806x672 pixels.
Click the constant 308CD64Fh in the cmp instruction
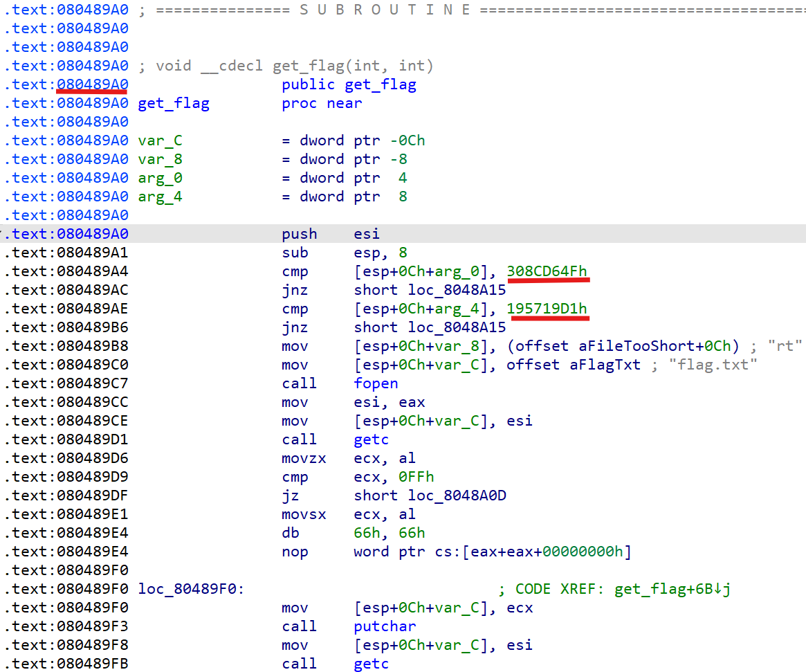tap(547, 271)
